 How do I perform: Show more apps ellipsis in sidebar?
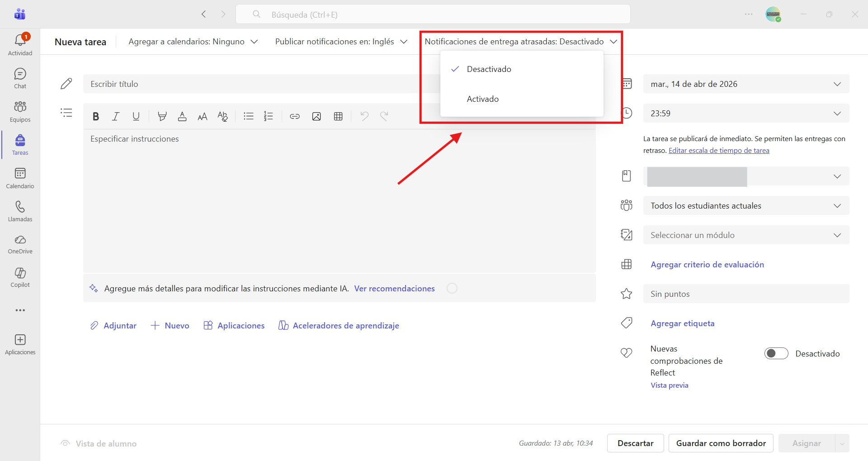[x=20, y=310]
